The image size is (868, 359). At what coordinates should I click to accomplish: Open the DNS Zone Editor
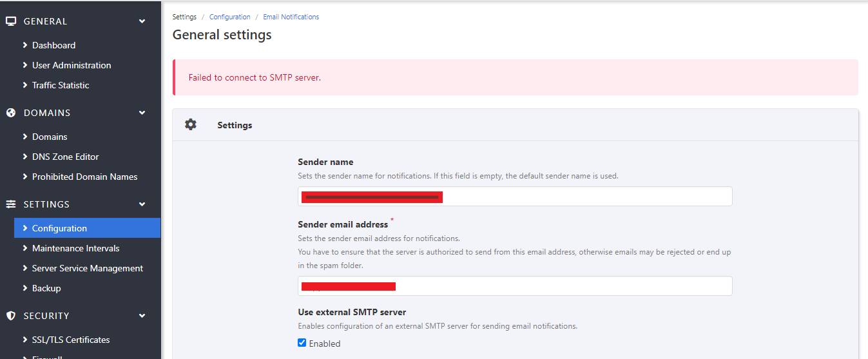65,157
